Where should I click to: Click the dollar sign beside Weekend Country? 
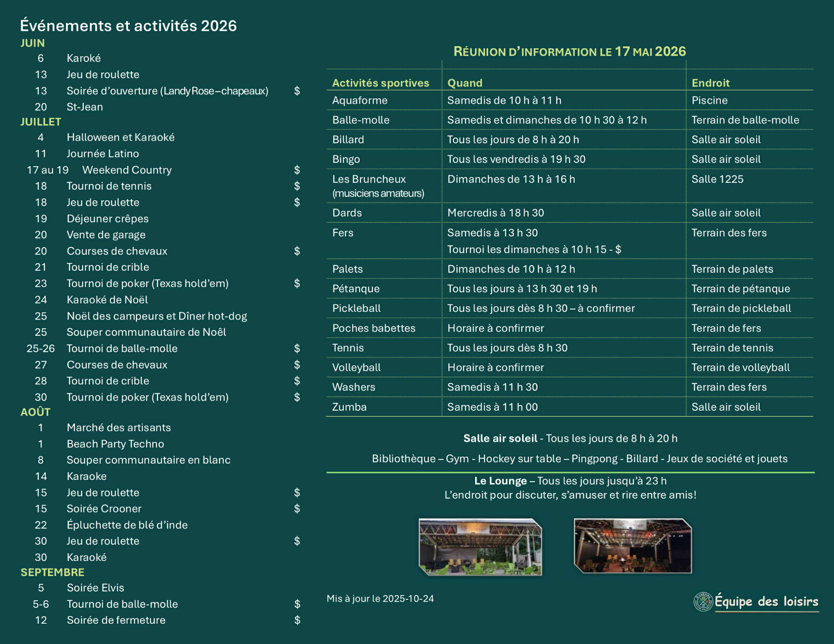[x=297, y=170]
